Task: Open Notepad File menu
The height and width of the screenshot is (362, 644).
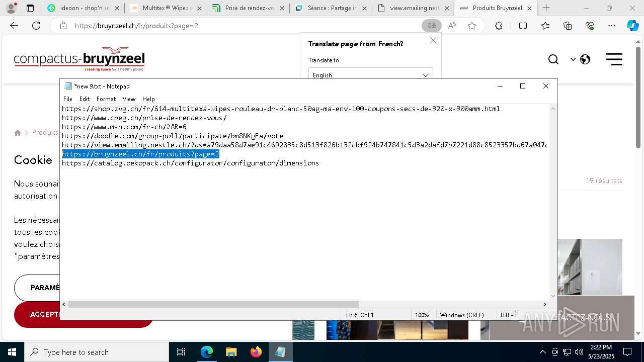Action: (68, 99)
